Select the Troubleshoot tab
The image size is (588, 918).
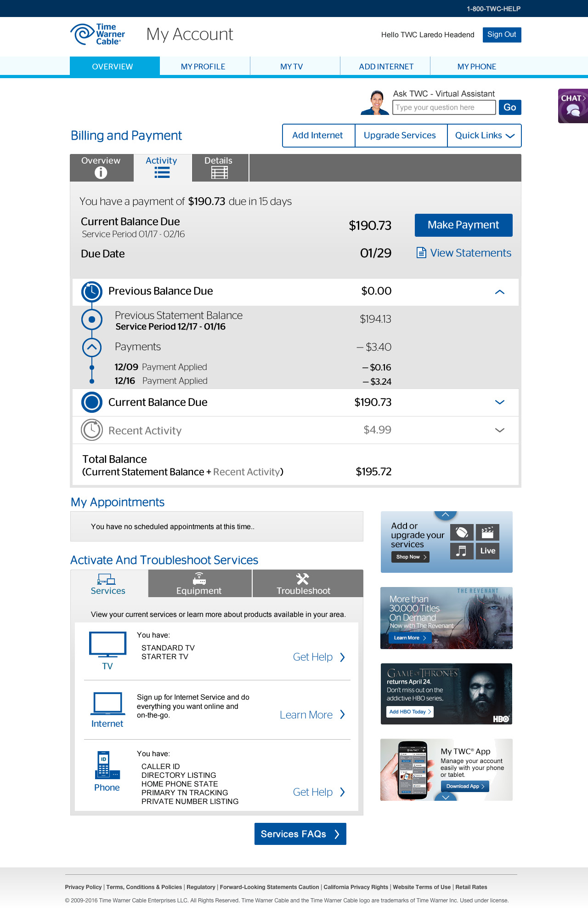308,584
